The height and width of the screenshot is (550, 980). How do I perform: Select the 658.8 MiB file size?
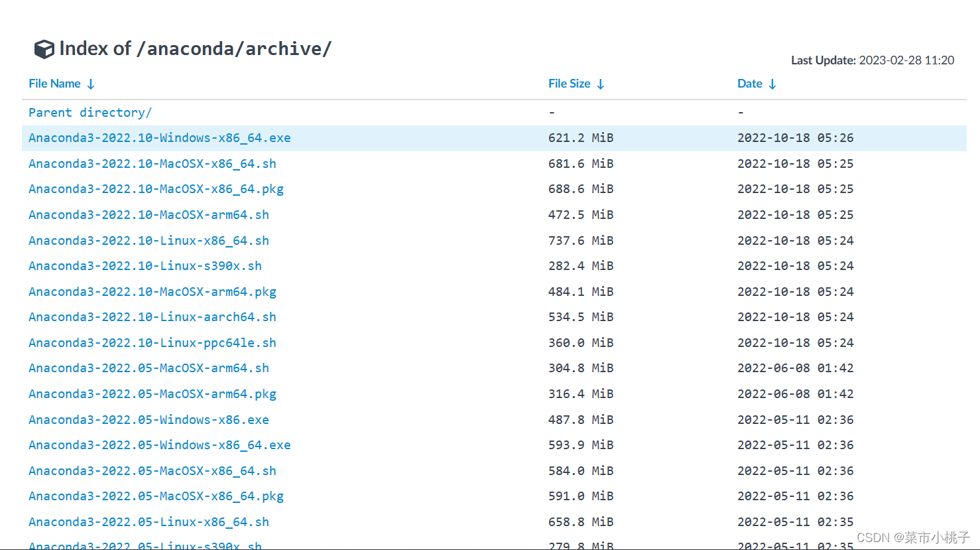[581, 522]
